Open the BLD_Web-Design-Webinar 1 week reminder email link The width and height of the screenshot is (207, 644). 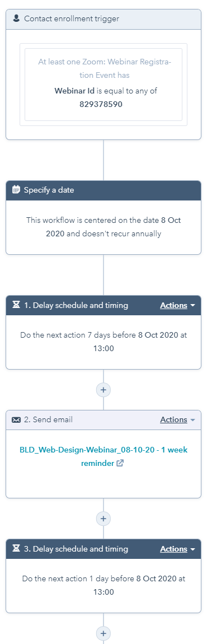[103, 456]
